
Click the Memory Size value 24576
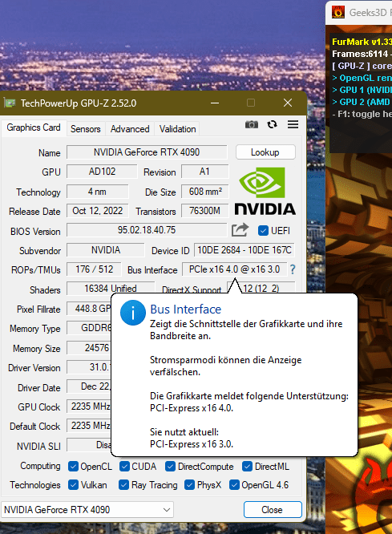pyautogui.click(x=89, y=348)
